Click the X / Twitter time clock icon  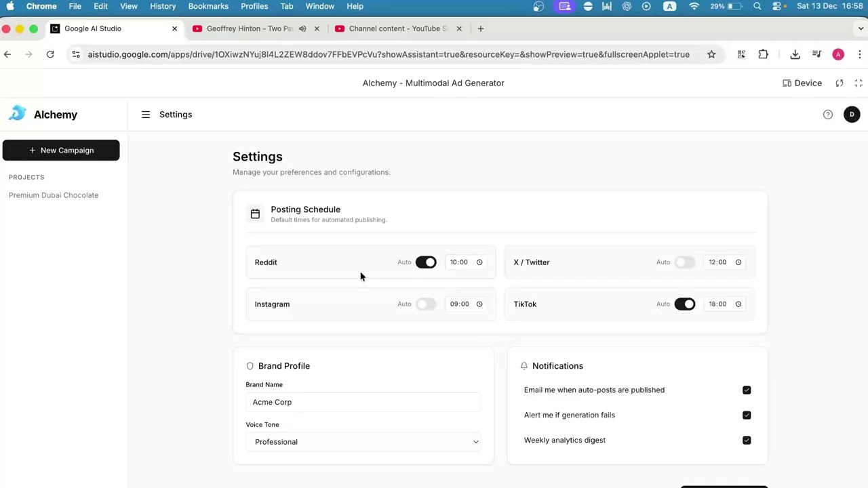738,262
